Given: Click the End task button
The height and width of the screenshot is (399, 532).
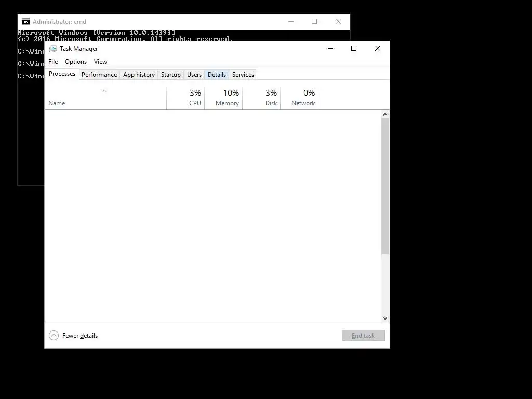Looking at the screenshot, I should point(363,336).
